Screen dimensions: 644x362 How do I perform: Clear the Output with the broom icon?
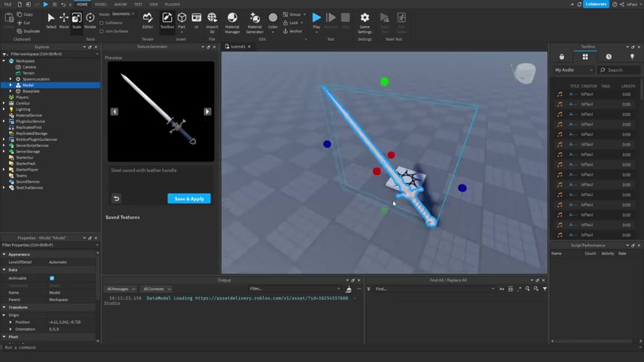point(348,289)
